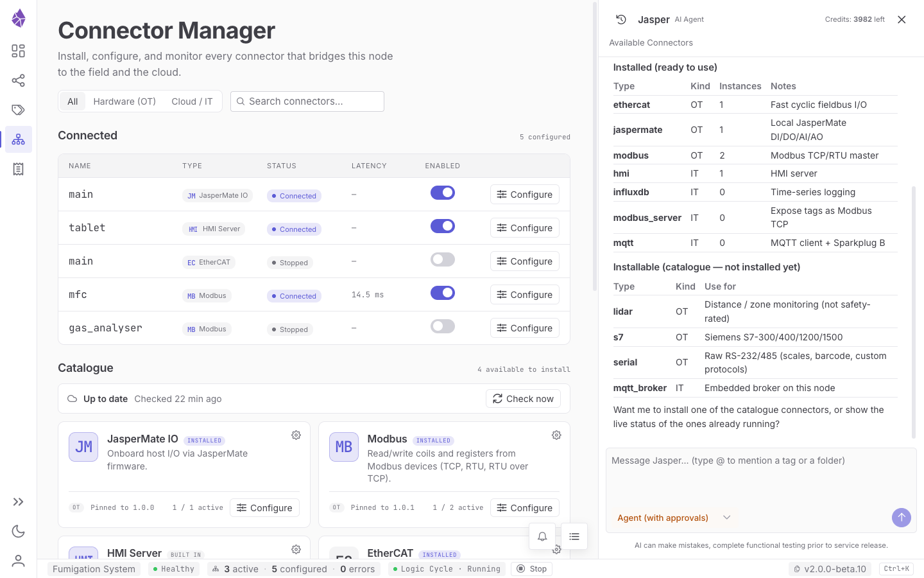924x578 pixels.
Task: Open the list panel icon button
Action: click(x=574, y=536)
